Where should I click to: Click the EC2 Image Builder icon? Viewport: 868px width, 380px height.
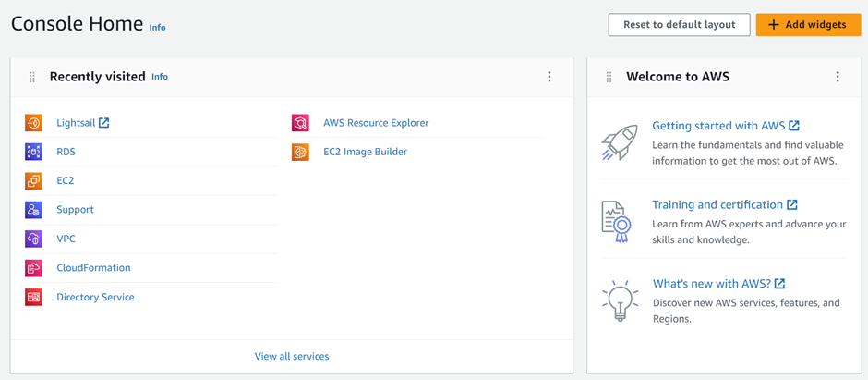(x=301, y=152)
